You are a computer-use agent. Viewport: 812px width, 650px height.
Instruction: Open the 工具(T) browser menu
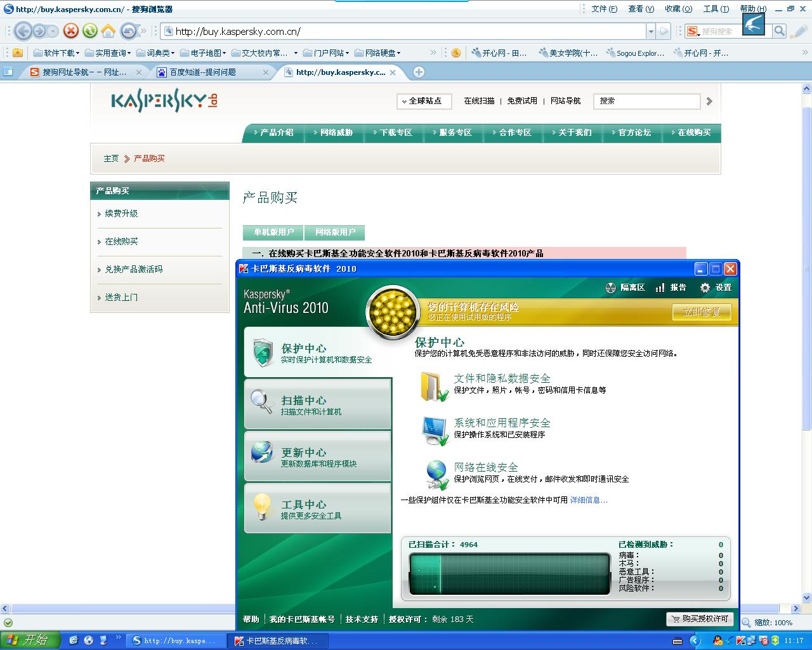tap(716, 9)
